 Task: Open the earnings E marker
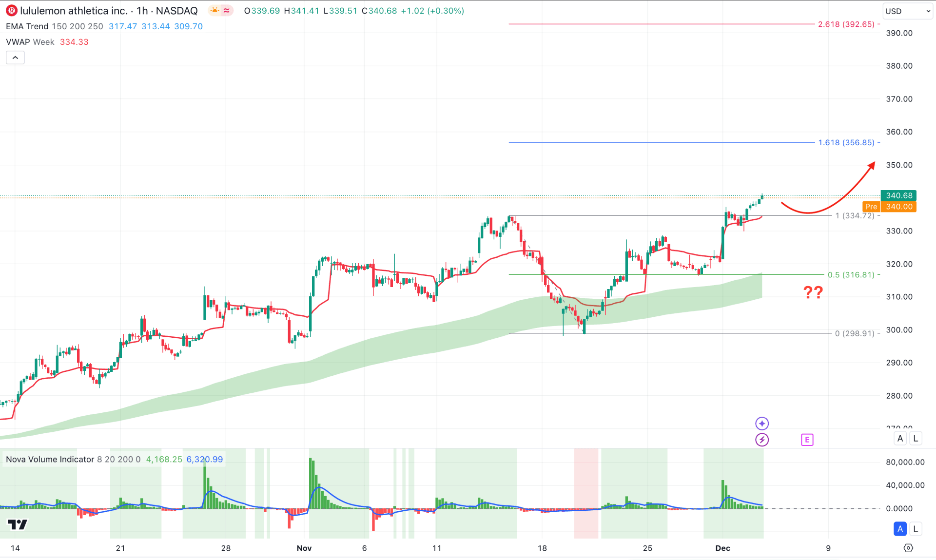[x=807, y=440]
